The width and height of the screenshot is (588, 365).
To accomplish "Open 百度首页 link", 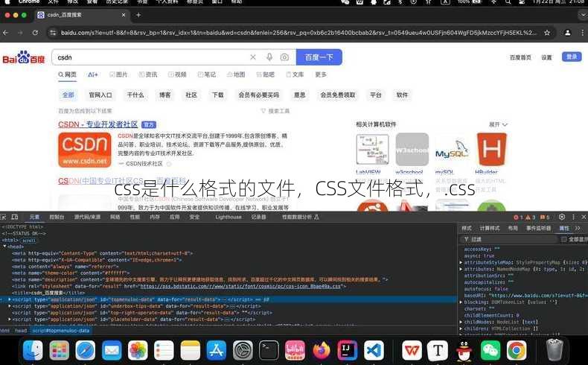I will coord(520,57).
